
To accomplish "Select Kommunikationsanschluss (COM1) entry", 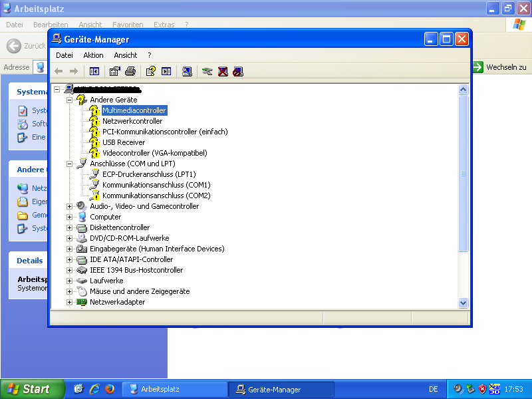I will coord(156,185).
